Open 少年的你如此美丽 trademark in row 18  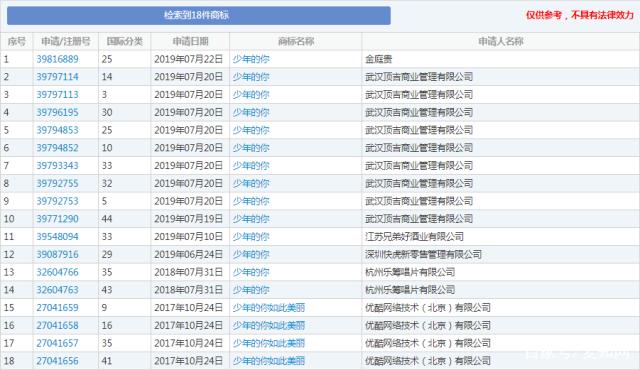269,361
